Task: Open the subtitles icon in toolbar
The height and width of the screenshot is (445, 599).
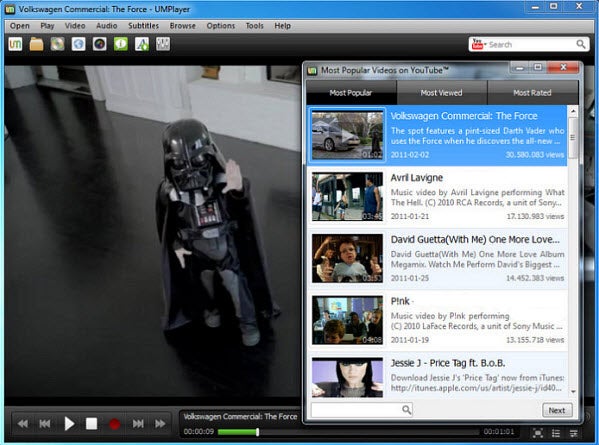Action: (x=142, y=44)
